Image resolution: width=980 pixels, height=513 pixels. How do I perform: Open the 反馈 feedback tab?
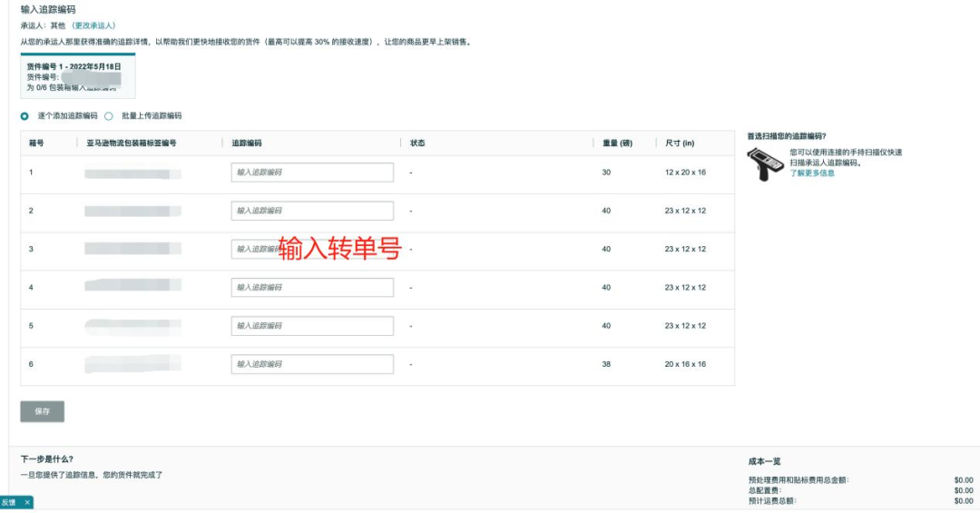[9, 502]
